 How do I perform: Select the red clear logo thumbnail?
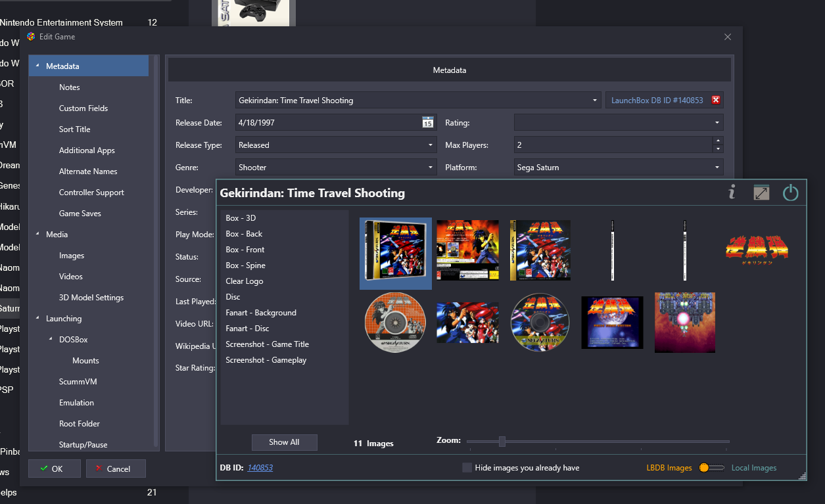coord(757,250)
